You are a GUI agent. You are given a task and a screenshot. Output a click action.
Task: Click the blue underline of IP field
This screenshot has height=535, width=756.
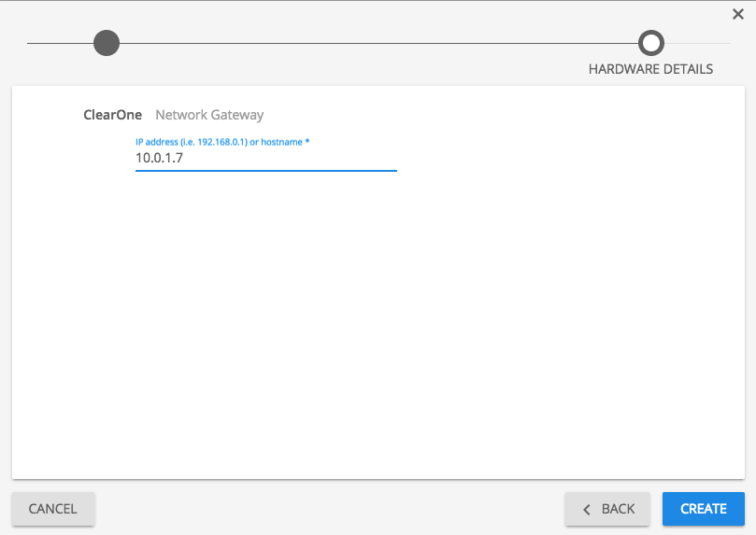tap(266, 171)
